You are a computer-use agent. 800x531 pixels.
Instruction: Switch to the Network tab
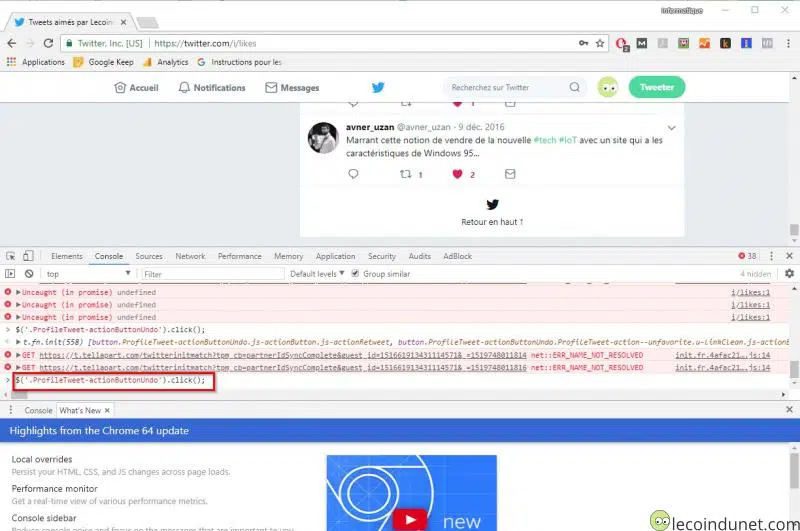[190, 256]
